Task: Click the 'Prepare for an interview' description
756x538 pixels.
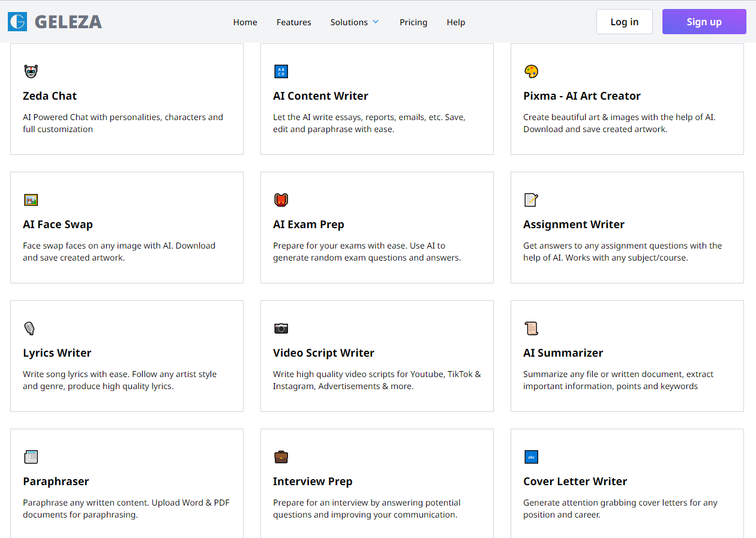Action: coord(367,509)
